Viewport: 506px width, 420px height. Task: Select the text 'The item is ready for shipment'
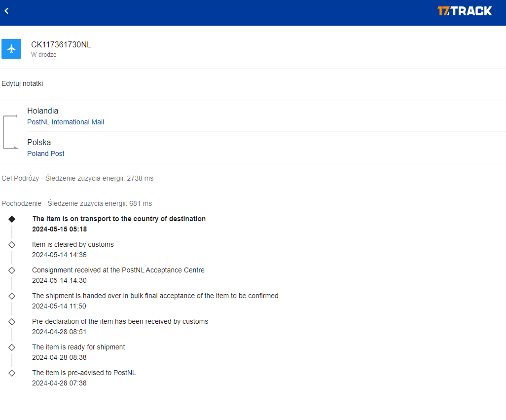[x=78, y=347]
